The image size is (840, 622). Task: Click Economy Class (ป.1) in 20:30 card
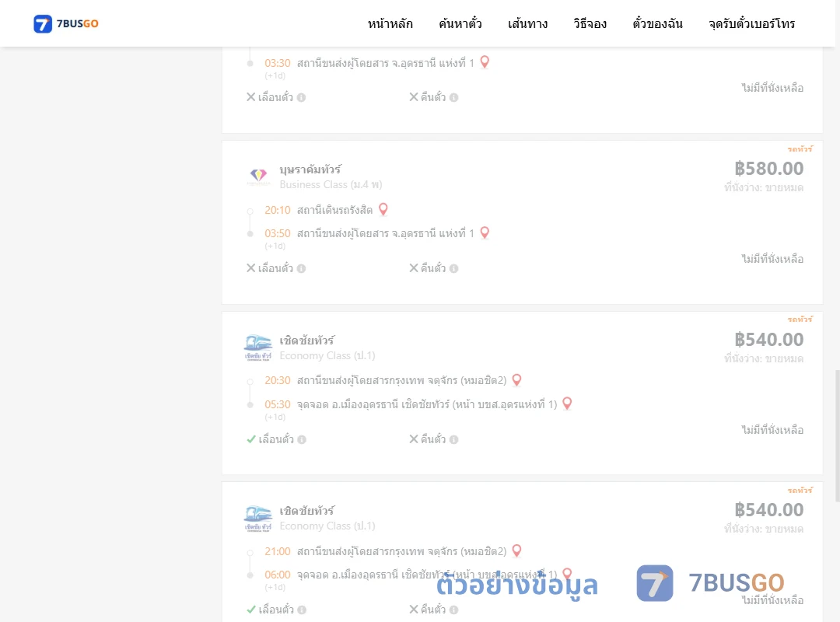[x=327, y=355]
